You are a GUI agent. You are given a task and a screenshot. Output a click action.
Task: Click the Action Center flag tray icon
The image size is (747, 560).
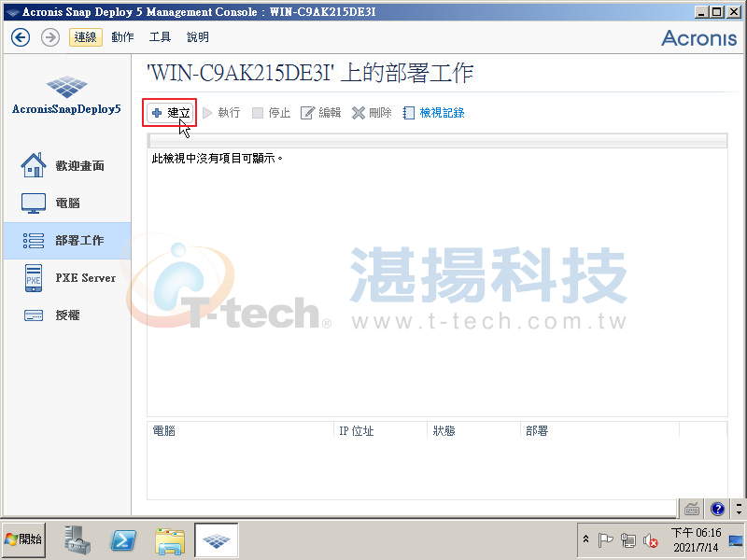[605, 539]
